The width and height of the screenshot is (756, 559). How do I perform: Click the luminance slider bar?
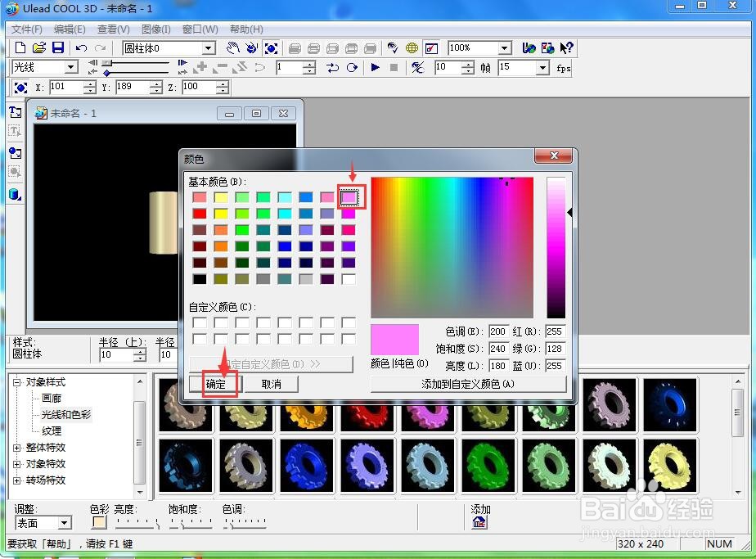click(x=556, y=247)
